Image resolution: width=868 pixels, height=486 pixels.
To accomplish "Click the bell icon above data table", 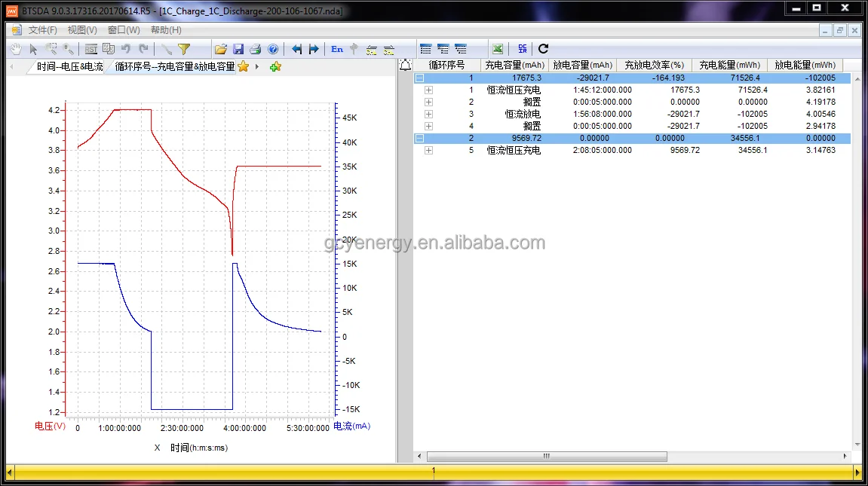I will 406,65.
